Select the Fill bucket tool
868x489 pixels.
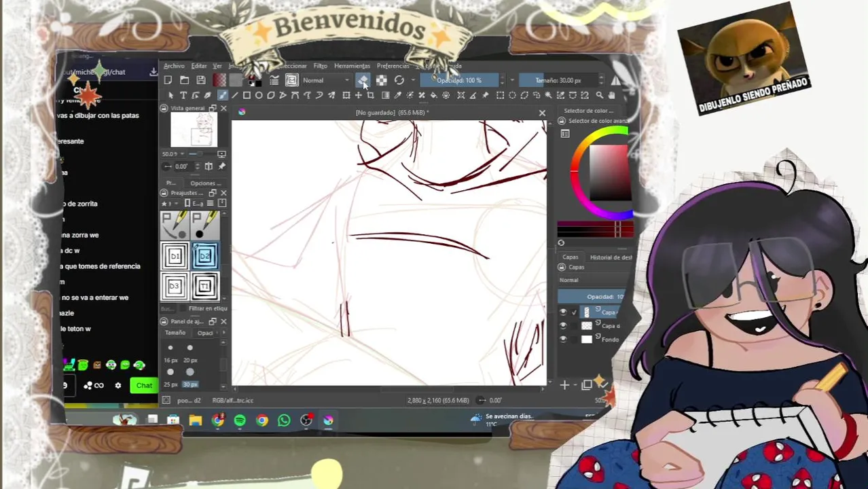434,95
